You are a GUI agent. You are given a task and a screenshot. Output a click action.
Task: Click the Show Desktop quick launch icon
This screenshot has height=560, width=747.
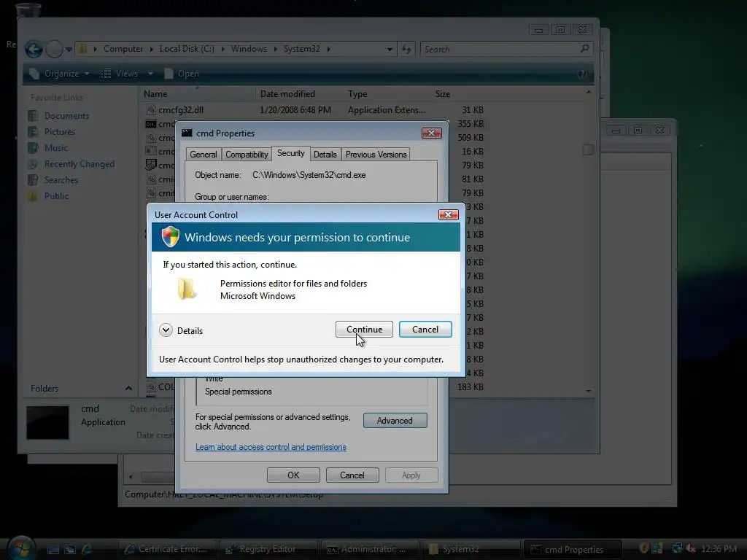coord(53,550)
